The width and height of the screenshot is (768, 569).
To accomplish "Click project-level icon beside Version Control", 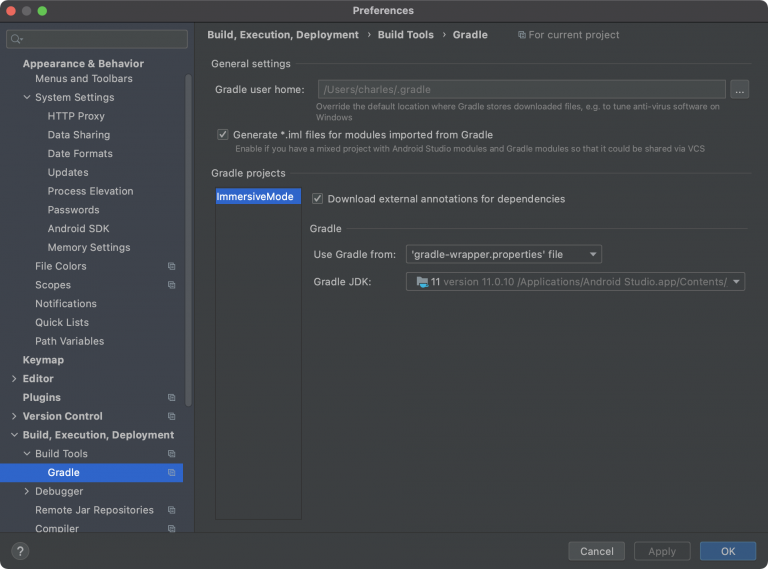I will [x=171, y=416].
